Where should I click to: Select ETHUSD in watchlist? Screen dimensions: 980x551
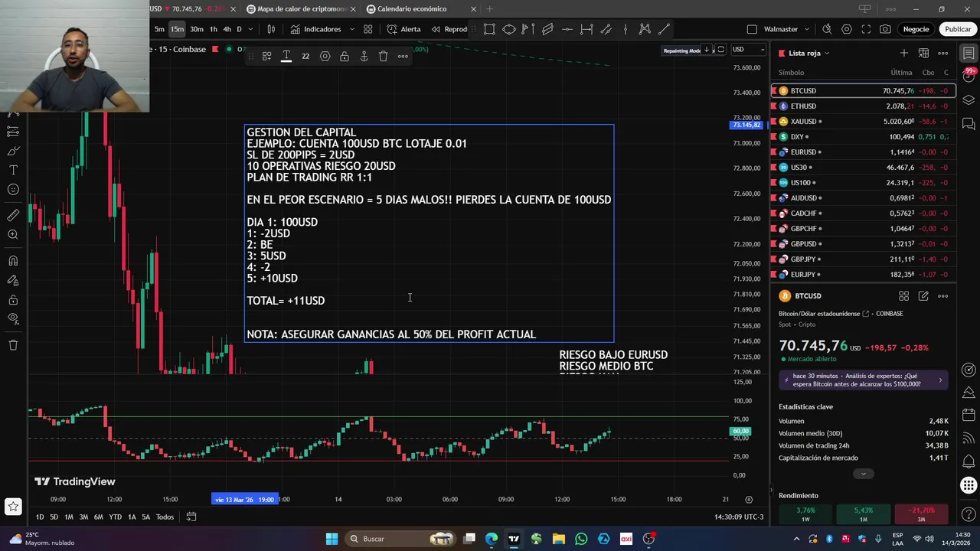[863, 106]
